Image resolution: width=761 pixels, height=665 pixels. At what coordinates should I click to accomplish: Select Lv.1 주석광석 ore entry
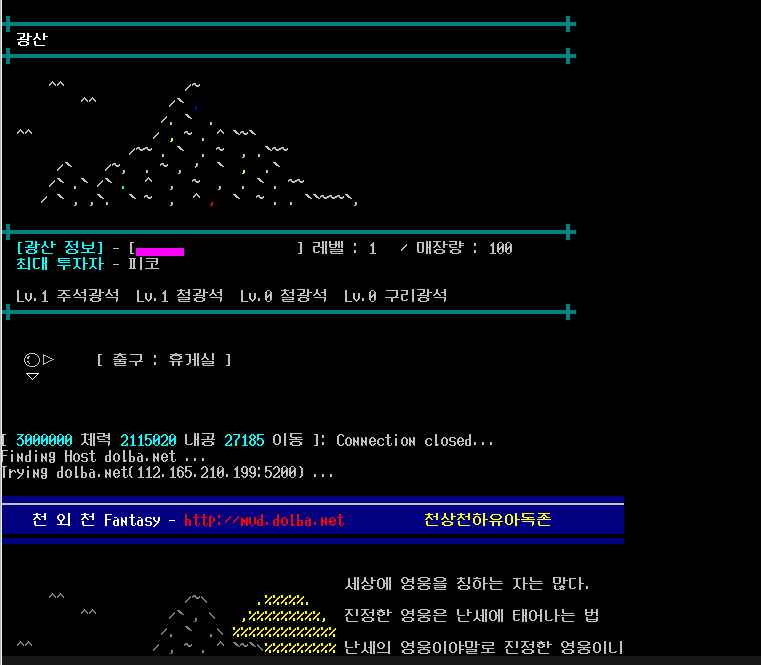tap(67, 295)
